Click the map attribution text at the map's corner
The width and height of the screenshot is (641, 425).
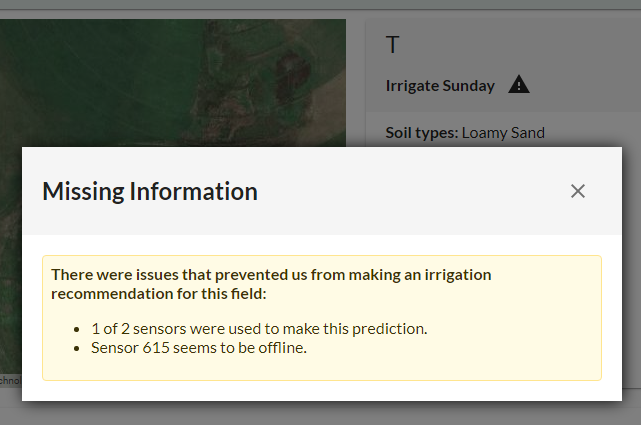click(x=9, y=380)
